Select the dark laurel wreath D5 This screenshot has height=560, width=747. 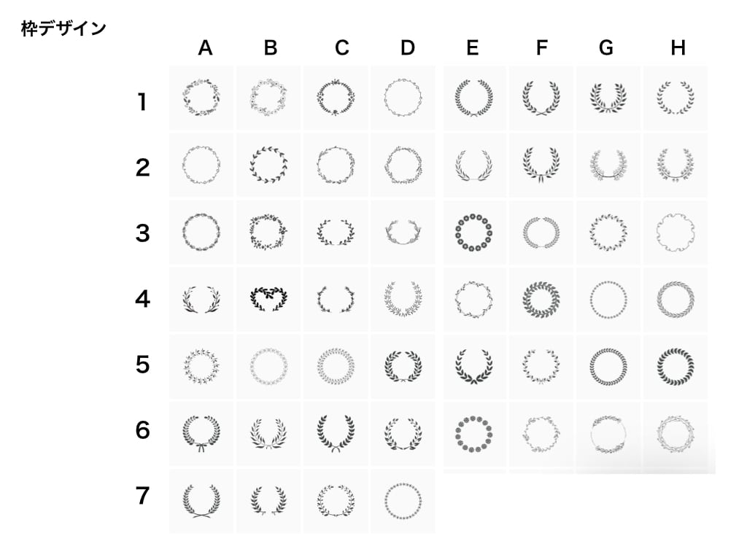403,367
